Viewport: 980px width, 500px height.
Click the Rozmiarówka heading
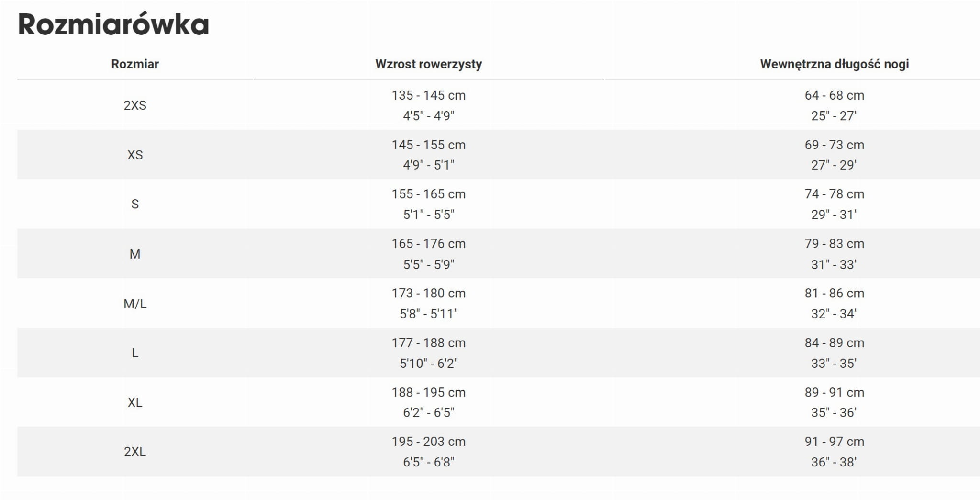click(x=113, y=24)
